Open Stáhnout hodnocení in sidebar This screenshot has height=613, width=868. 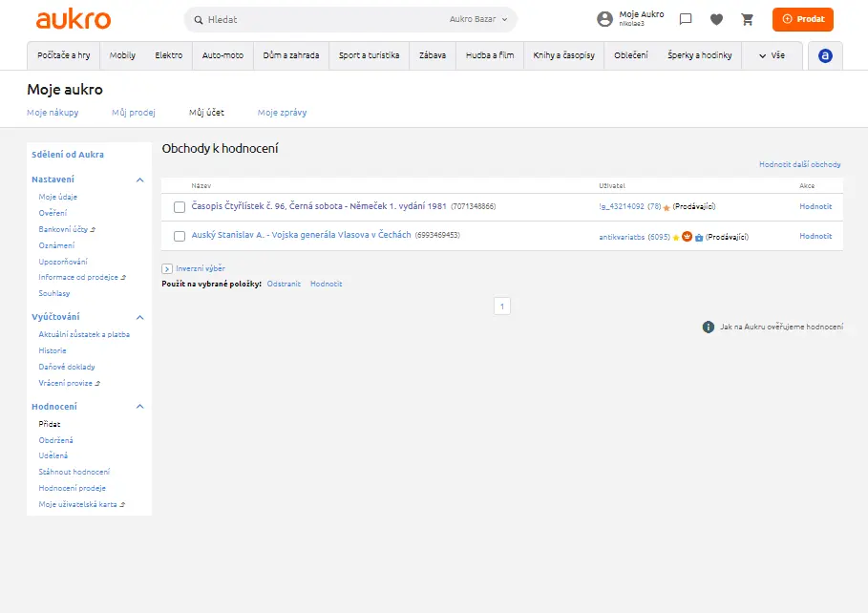tap(74, 472)
